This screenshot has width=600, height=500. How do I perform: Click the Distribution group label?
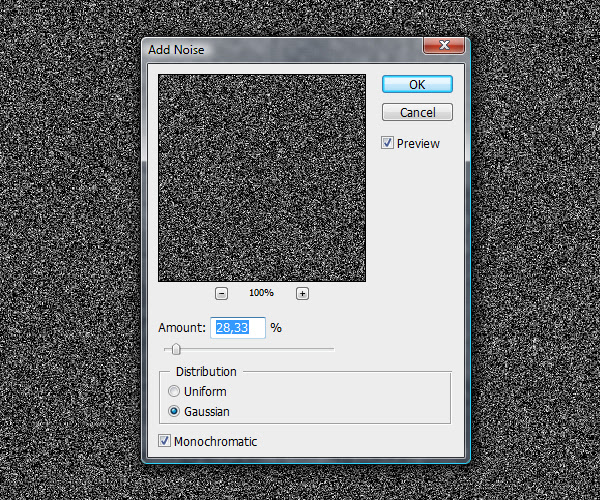pos(206,371)
